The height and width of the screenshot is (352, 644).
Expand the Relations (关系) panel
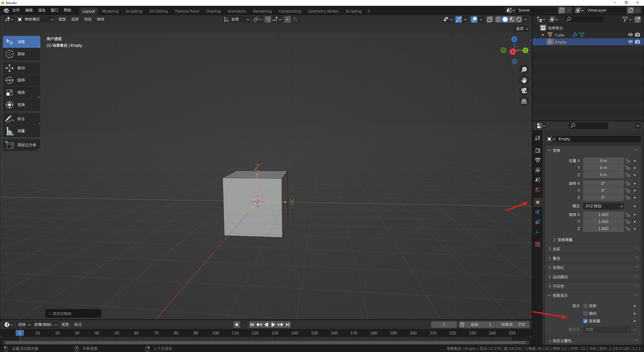coord(556,249)
